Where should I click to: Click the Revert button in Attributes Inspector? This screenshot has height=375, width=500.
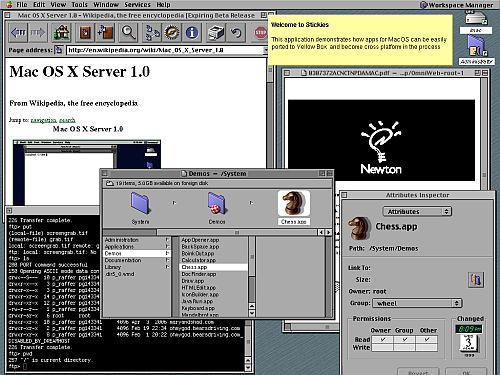[418, 371]
